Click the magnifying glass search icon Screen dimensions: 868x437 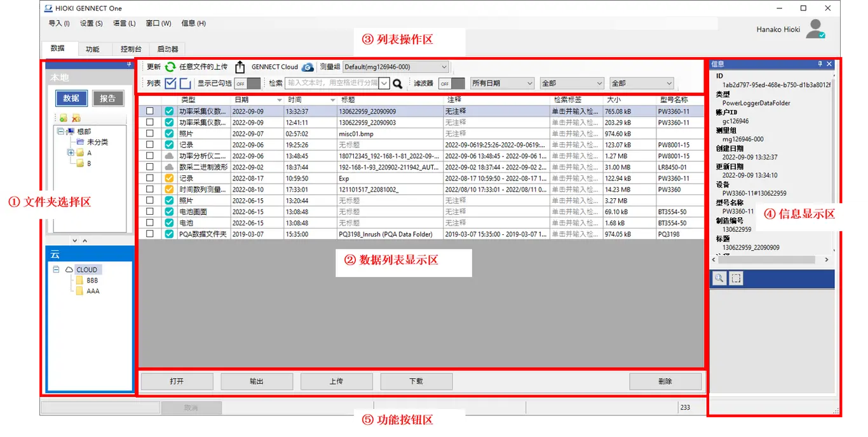click(398, 83)
